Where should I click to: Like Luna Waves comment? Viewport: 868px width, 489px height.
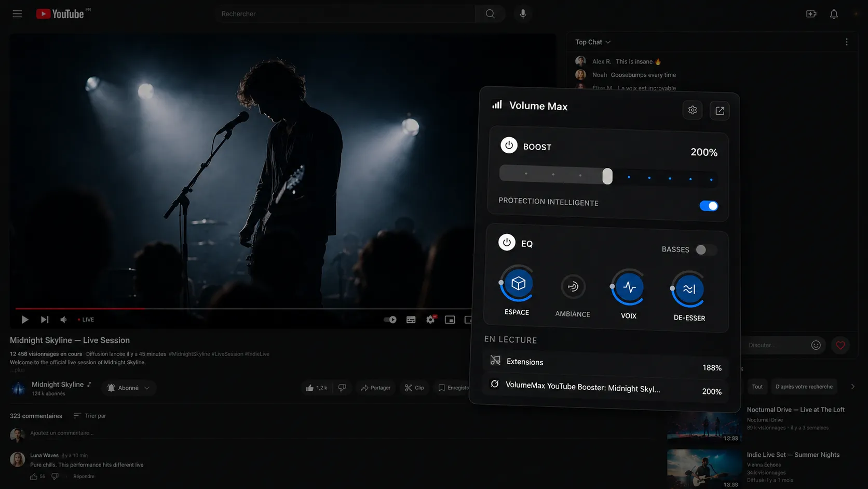34,477
